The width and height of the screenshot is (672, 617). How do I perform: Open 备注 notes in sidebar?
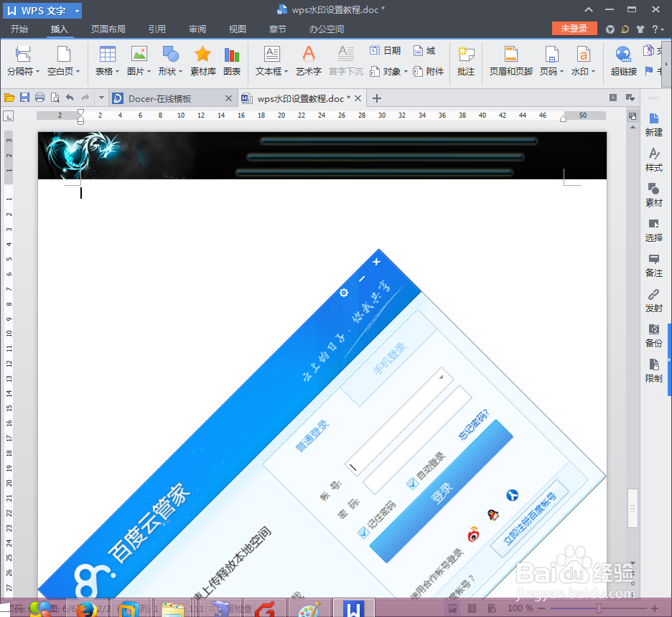pyautogui.click(x=653, y=265)
